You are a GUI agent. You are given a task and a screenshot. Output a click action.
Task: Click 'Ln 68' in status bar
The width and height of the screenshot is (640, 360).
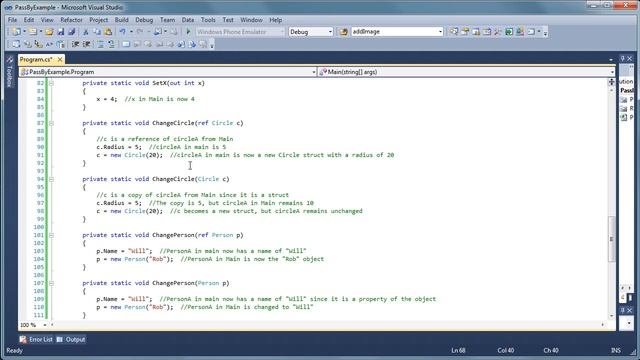point(458,351)
